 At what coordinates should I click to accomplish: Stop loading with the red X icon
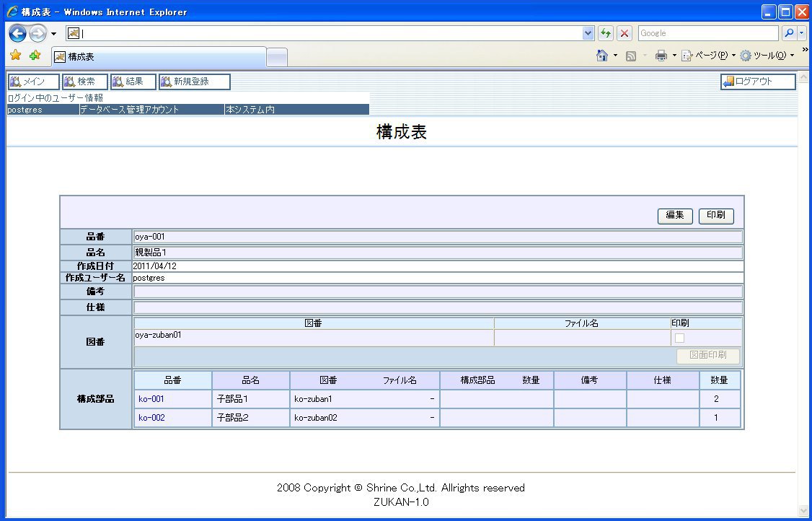[x=625, y=34]
